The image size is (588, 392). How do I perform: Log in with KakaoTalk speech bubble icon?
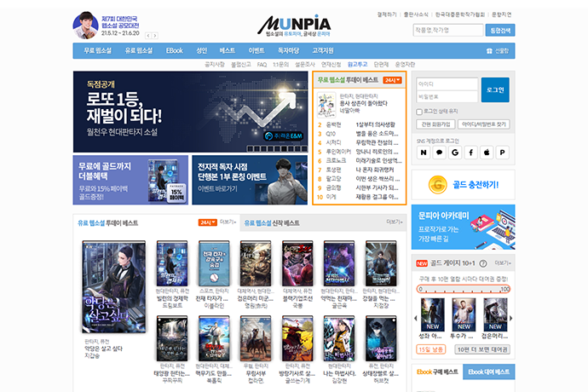click(x=439, y=153)
